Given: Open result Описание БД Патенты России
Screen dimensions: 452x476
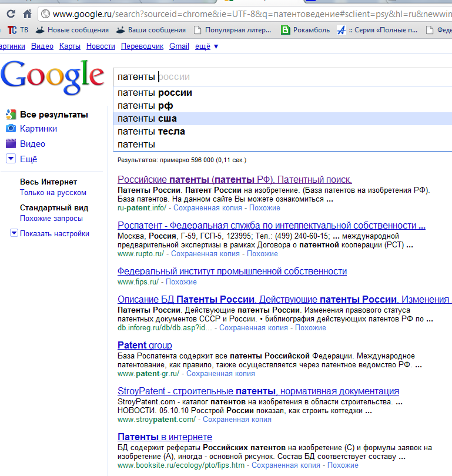Looking at the screenshot, I should click(283, 299).
